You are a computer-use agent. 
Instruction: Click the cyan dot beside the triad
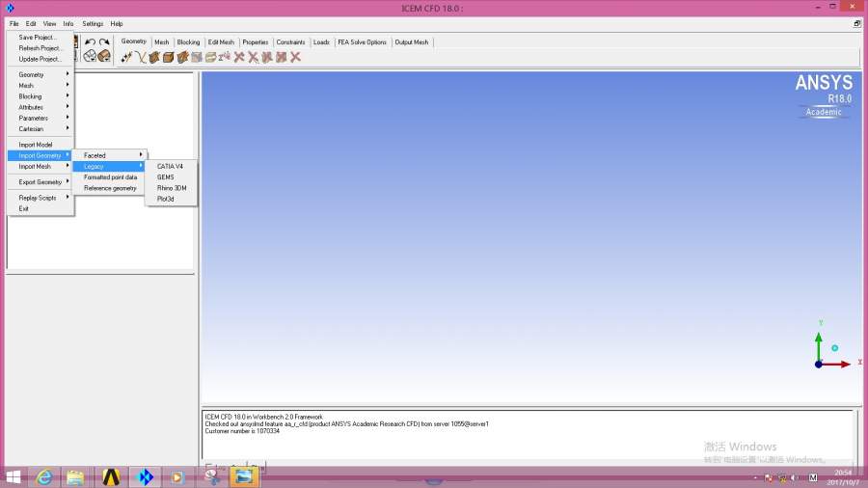coord(835,348)
